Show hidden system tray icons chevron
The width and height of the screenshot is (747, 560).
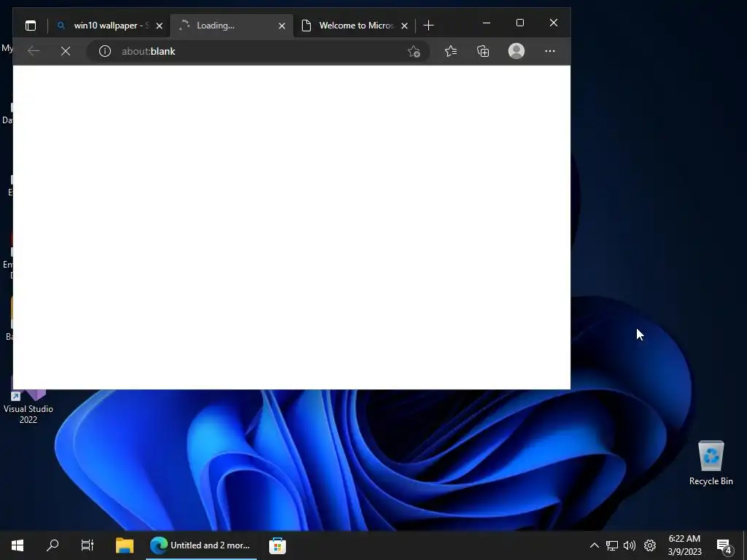(594, 545)
